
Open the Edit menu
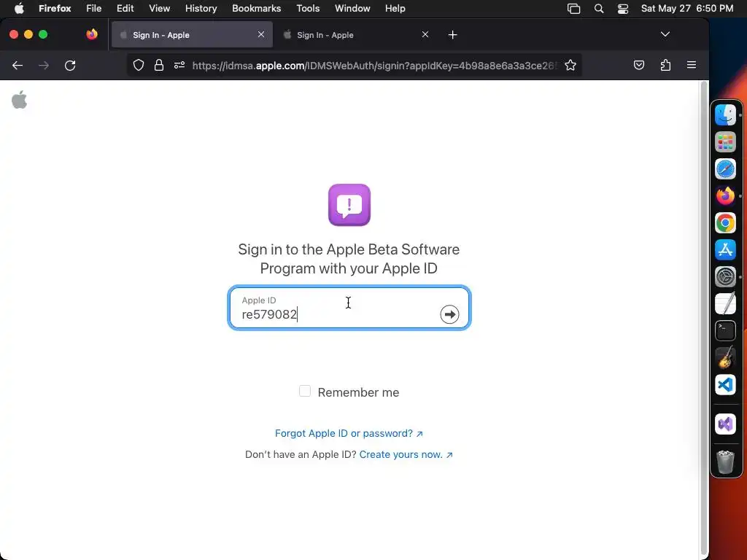pyautogui.click(x=125, y=9)
